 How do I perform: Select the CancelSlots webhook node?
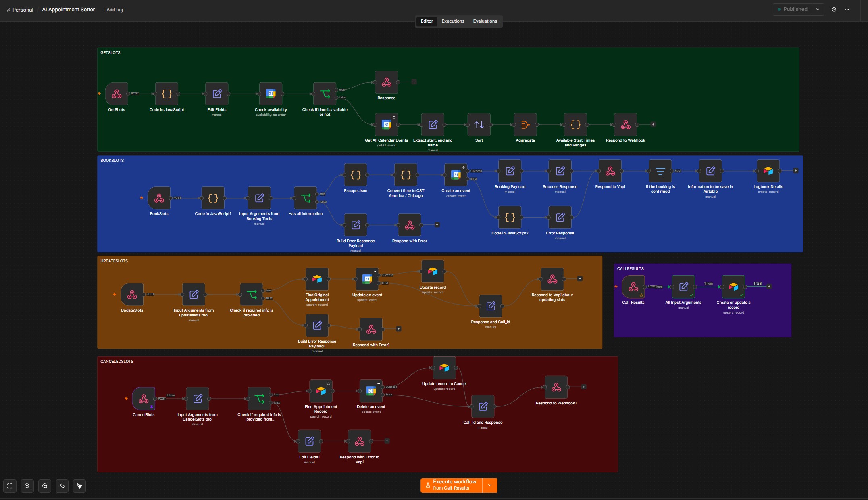[144, 399]
